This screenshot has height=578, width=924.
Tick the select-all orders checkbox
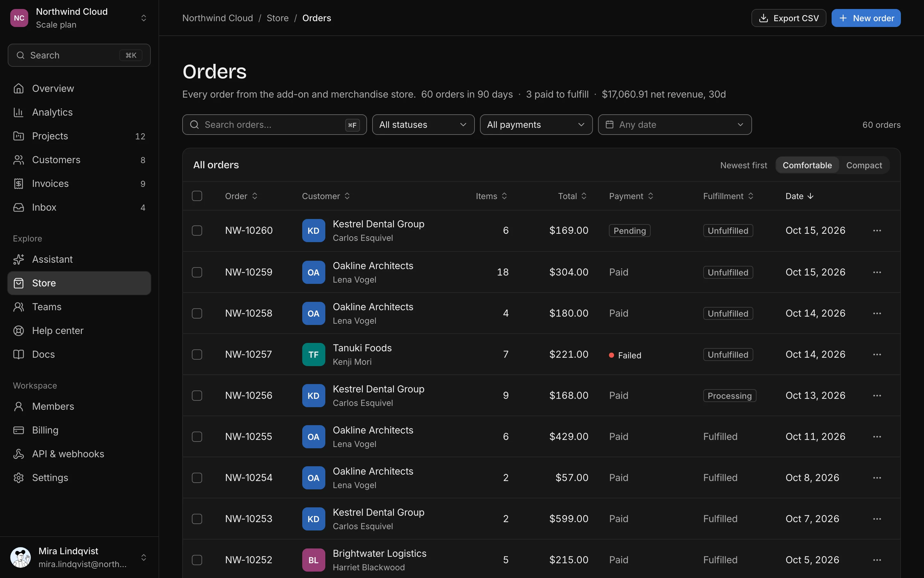(x=197, y=196)
